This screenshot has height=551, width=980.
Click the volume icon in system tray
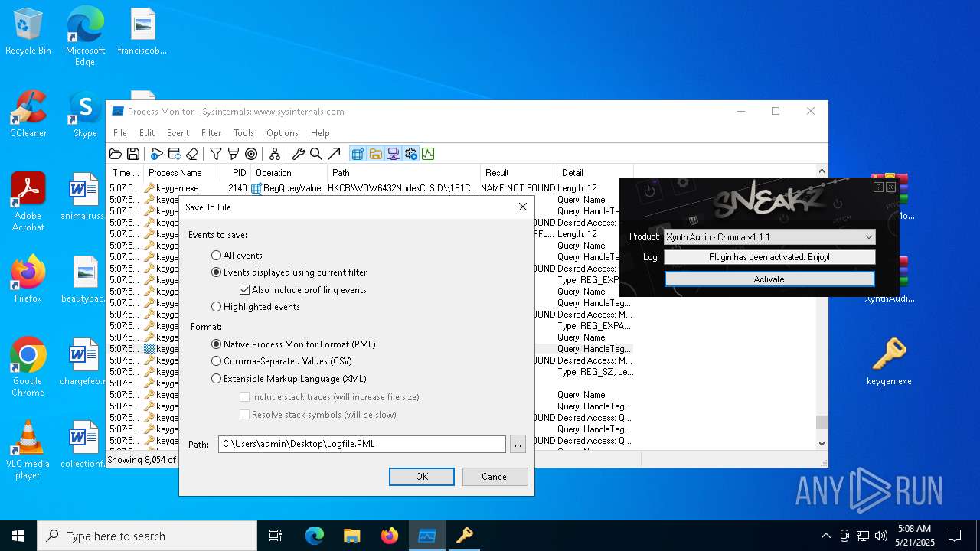point(881,536)
